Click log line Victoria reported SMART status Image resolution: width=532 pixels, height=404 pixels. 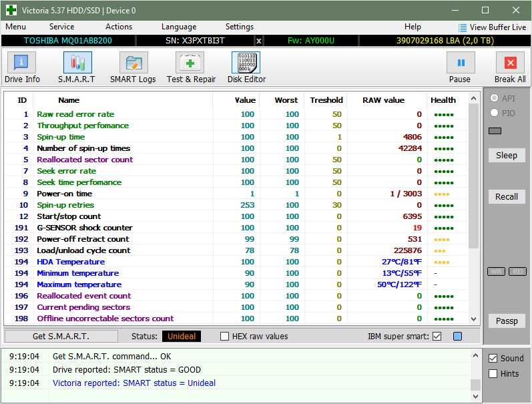pos(134,383)
